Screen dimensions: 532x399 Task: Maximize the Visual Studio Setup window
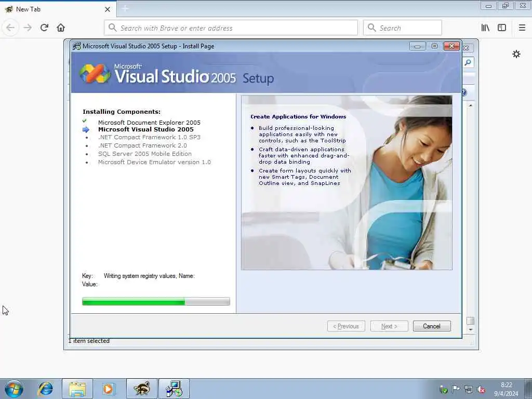point(434,46)
